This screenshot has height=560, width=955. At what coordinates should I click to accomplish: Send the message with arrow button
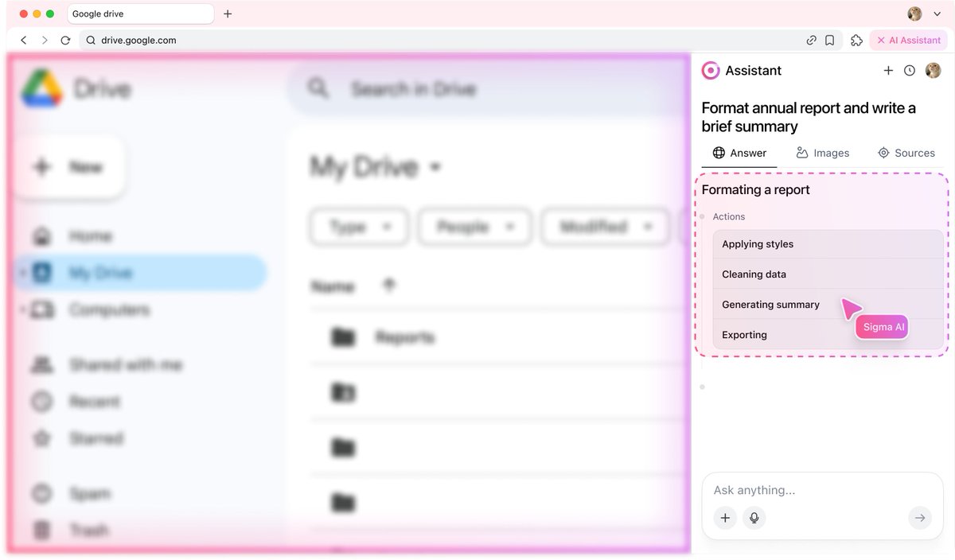pyautogui.click(x=920, y=518)
